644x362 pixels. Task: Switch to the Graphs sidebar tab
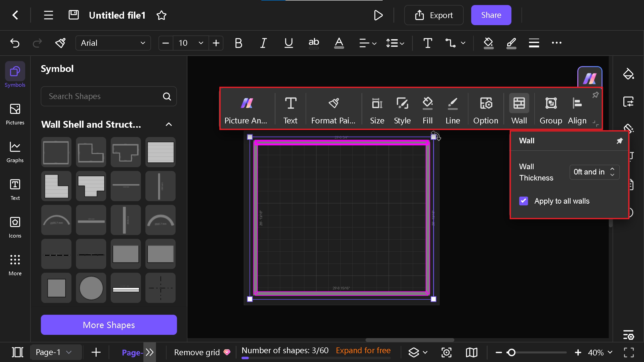pyautogui.click(x=15, y=152)
